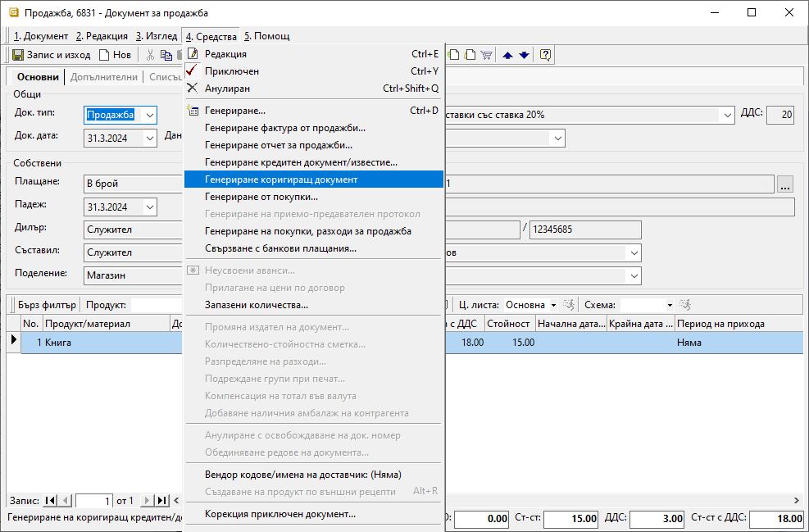Jump to last record navigation arrow
This screenshot has width=809, height=532.
[162, 500]
